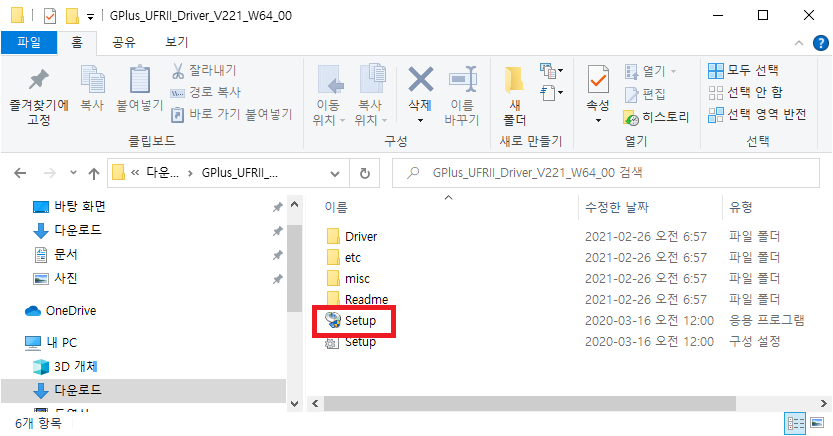Open Help via the question mark icon
The image size is (833, 436).
coord(821,43)
